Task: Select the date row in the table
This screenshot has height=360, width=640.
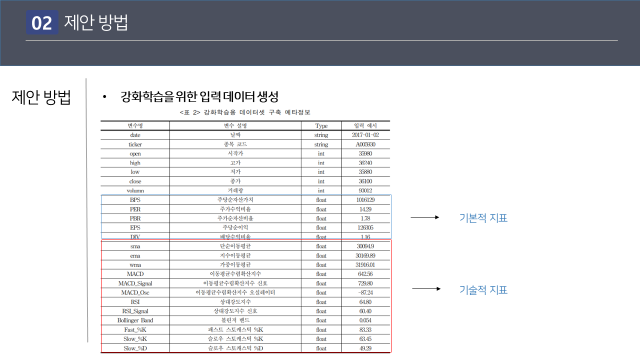Action: tap(245, 135)
